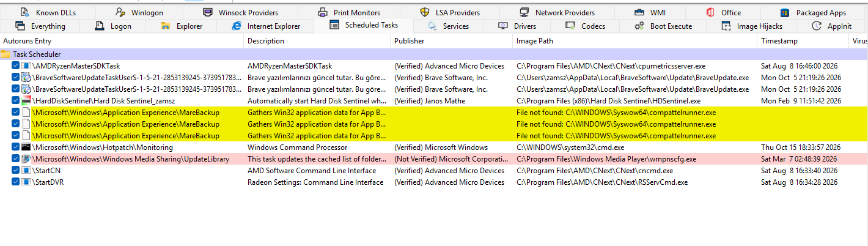This screenshot has height=246, width=868.
Task: Click the Services tab gear icon
Action: point(432,26)
